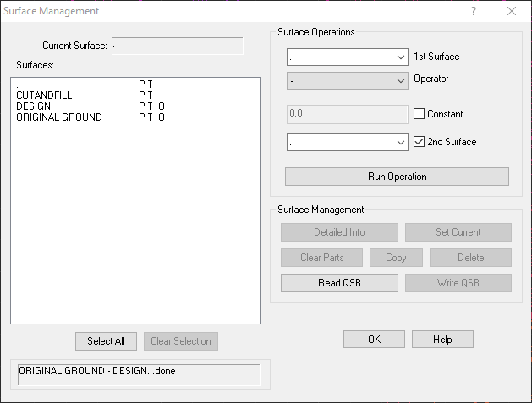Confirm the dialog with OK
Screen dimensions: 532x403
click(374, 339)
